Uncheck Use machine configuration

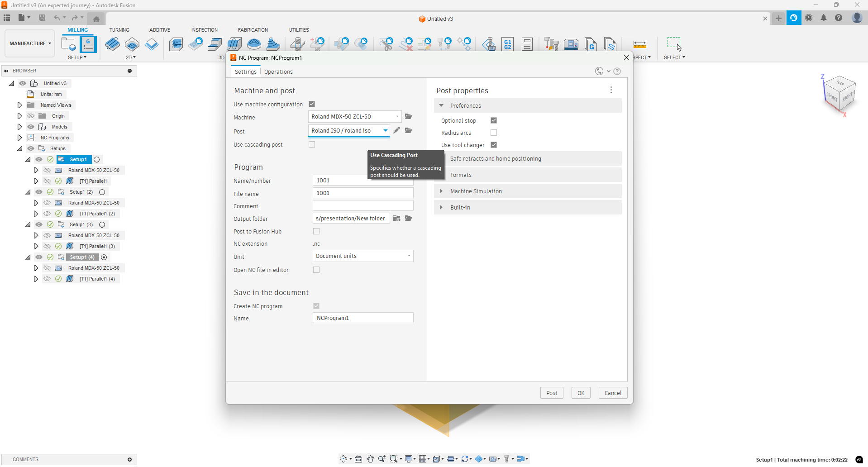click(x=312, y=104)
